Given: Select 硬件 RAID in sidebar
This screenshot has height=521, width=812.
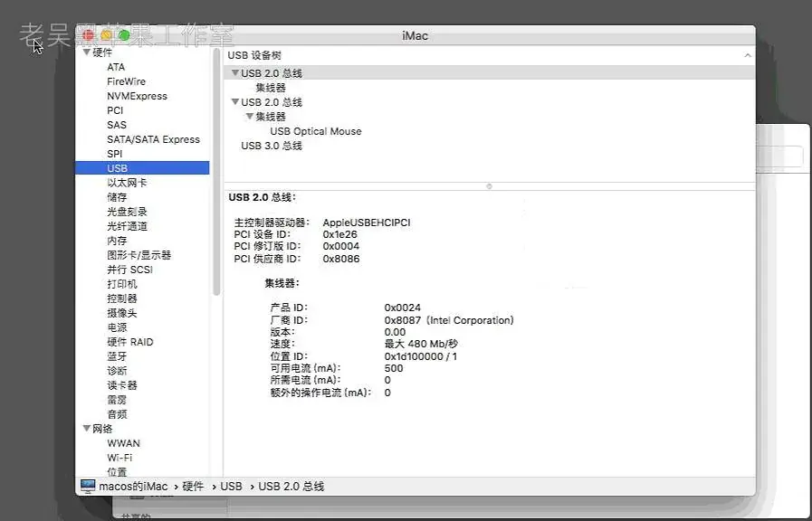Looking at the screenshot, I should (x=130, y=342).
